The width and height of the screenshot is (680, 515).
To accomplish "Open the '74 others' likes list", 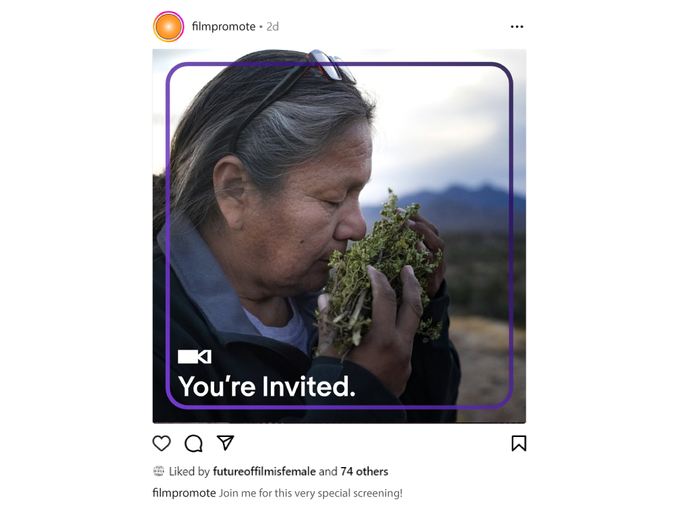I will coord(364,471).
